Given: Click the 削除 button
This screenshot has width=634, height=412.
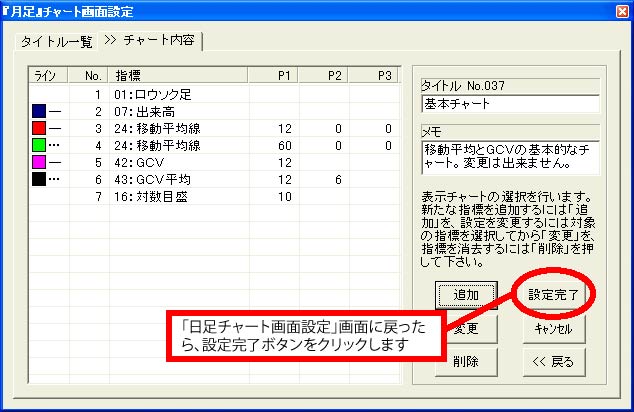Looking at the screenshot, I should (466, 361).
